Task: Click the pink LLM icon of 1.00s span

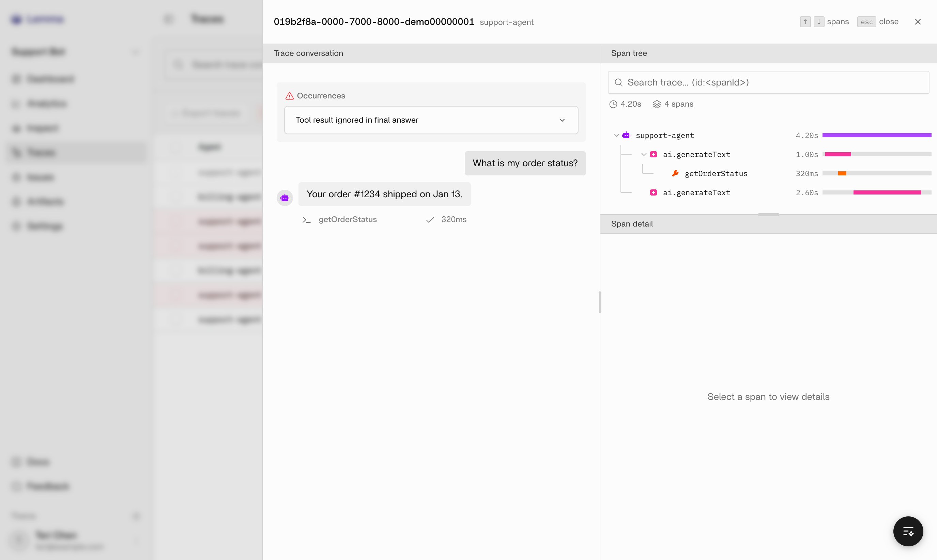Action: [x=654, y=154]
